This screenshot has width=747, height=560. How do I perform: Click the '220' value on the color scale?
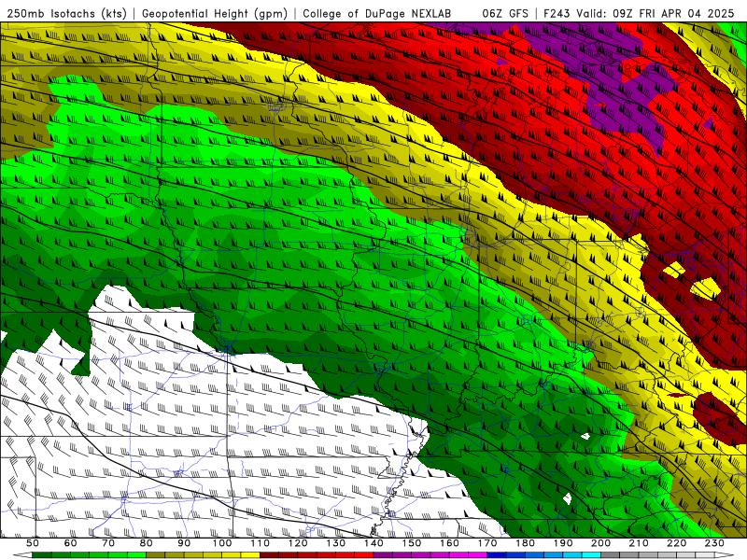[x=676, y=543]
